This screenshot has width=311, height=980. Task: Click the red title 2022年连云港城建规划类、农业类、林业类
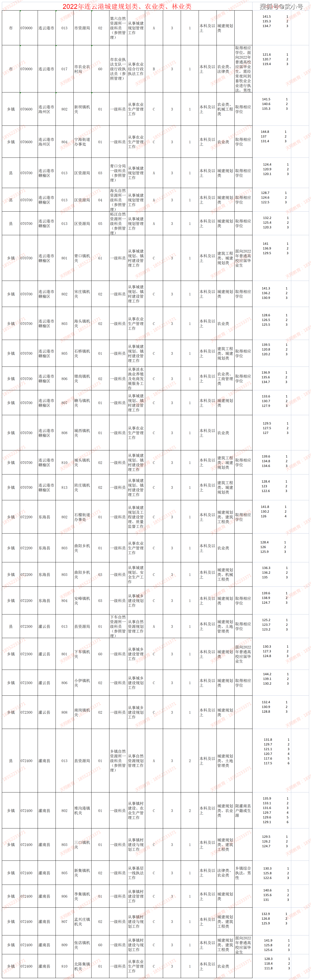click(127, 6)
